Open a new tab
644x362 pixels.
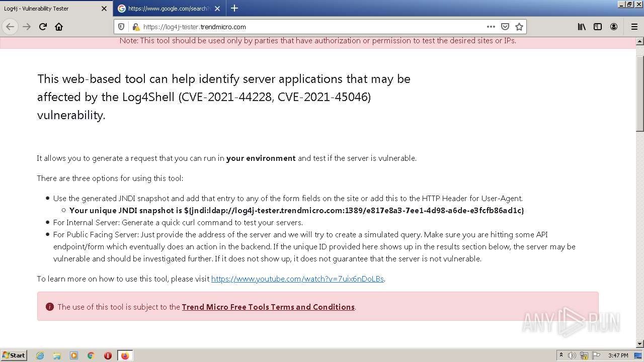click(x=234, y=8)
